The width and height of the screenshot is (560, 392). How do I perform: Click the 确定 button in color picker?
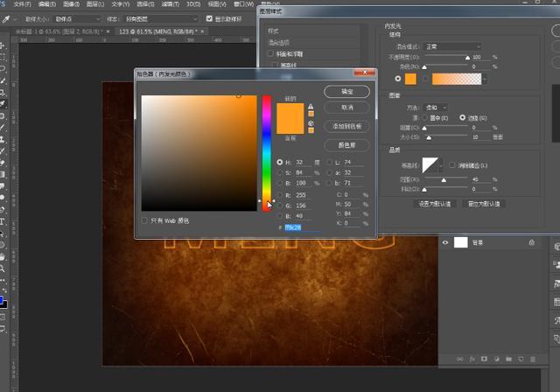click(346, 91)
